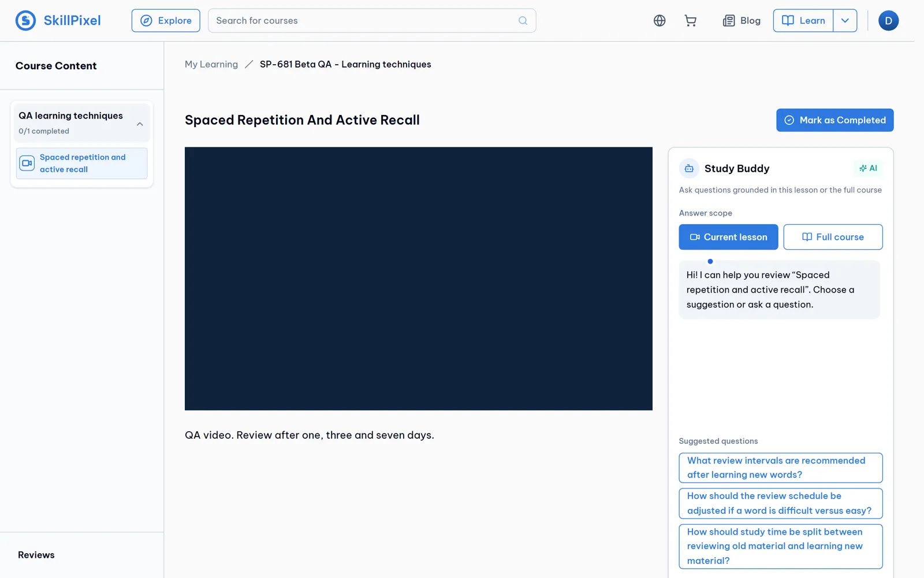Image resolution: width=924 pixels, height=578 pixels.
Task: Go to the Blog page
Action: coord(742,21)
